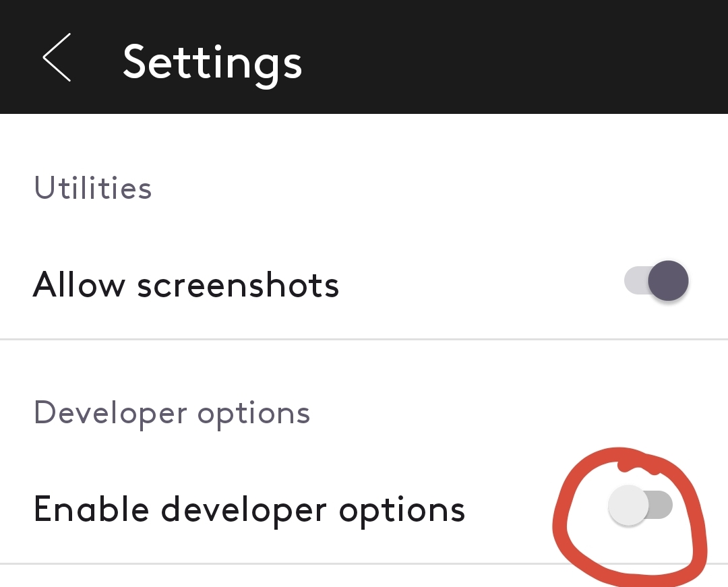Click the light track of Allow screenshots switch
This screenshot has width=728, height=587.
pos(636,281)
